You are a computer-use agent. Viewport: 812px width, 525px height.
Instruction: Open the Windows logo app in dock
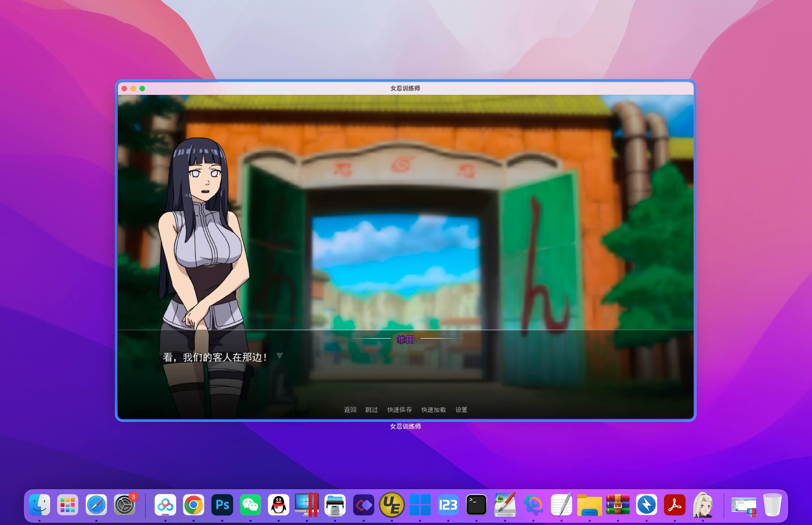point(420,504)
